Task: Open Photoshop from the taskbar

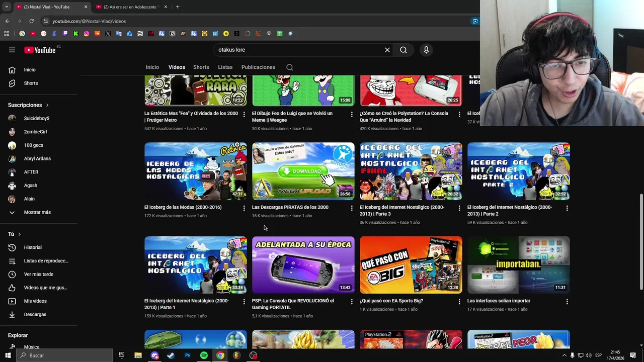Action: (x=187, y=355)
